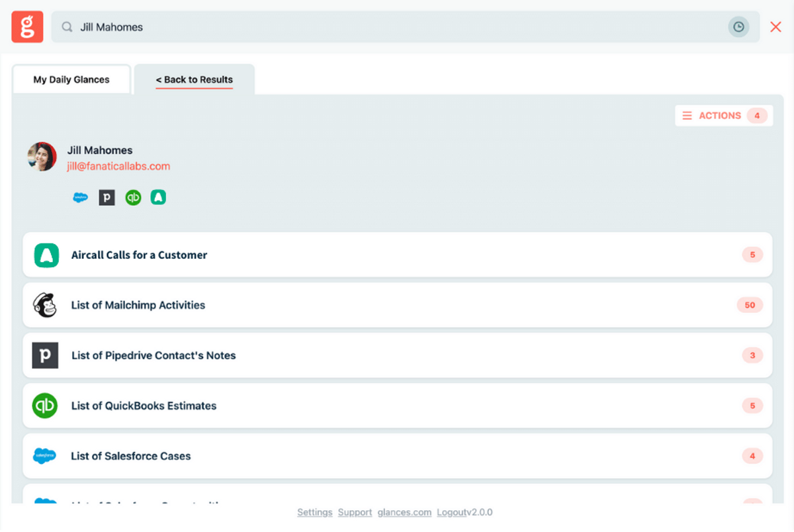The width and height of the screenshot is (794, 532).
Task: Click the Mailchimp count badge 50
Action: tap(750, 305)
